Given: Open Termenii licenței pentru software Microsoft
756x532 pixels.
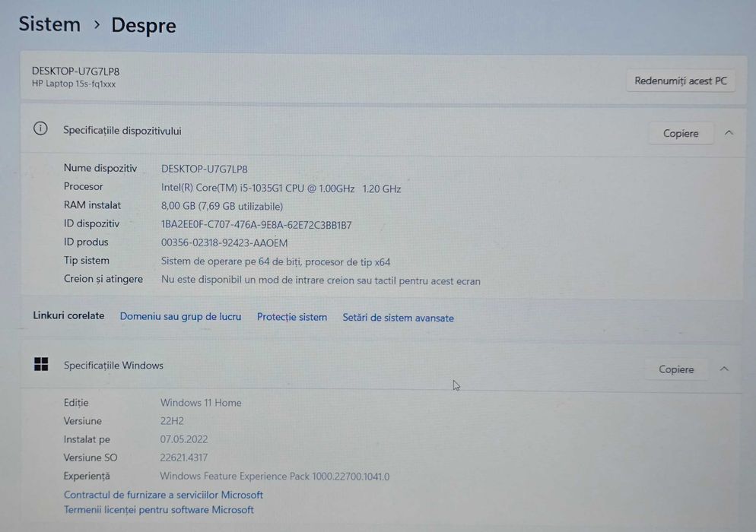Looking at the screenshot, I should click(159, 510).
